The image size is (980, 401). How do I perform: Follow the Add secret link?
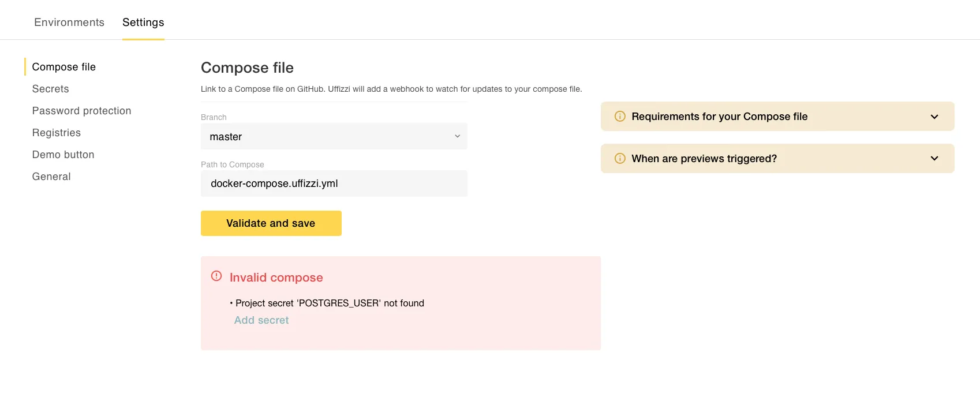(261, 320)
